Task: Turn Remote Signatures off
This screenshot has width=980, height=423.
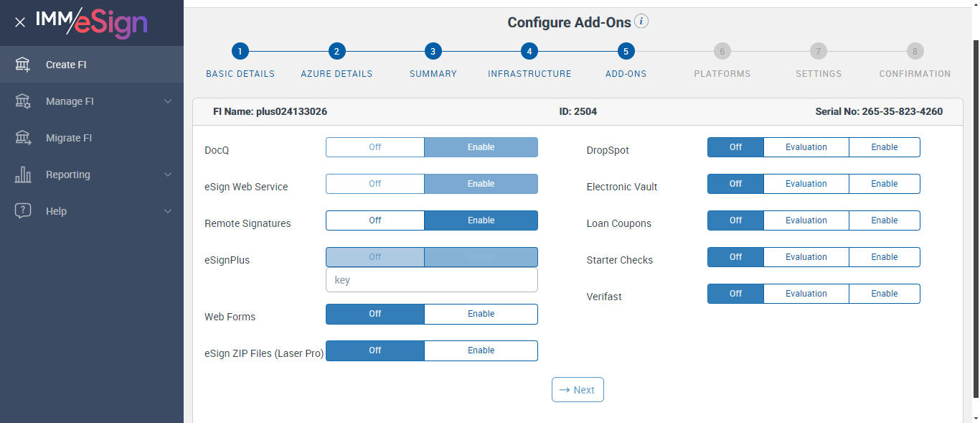Action: click(x=375, y=220)
